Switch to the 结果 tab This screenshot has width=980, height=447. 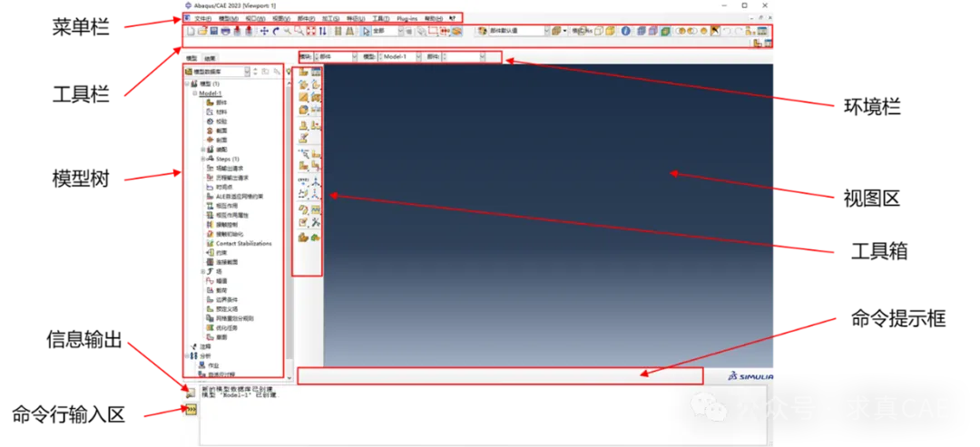209,58
